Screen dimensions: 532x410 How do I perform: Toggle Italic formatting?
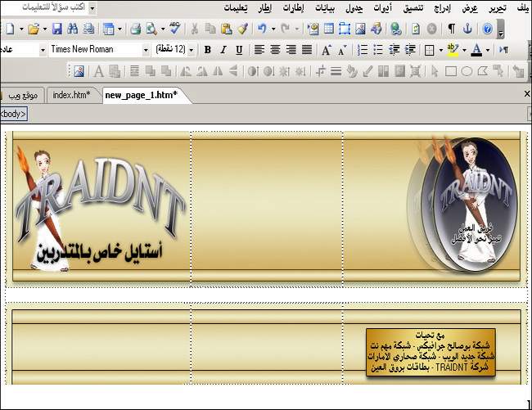(x=223, y=50)
